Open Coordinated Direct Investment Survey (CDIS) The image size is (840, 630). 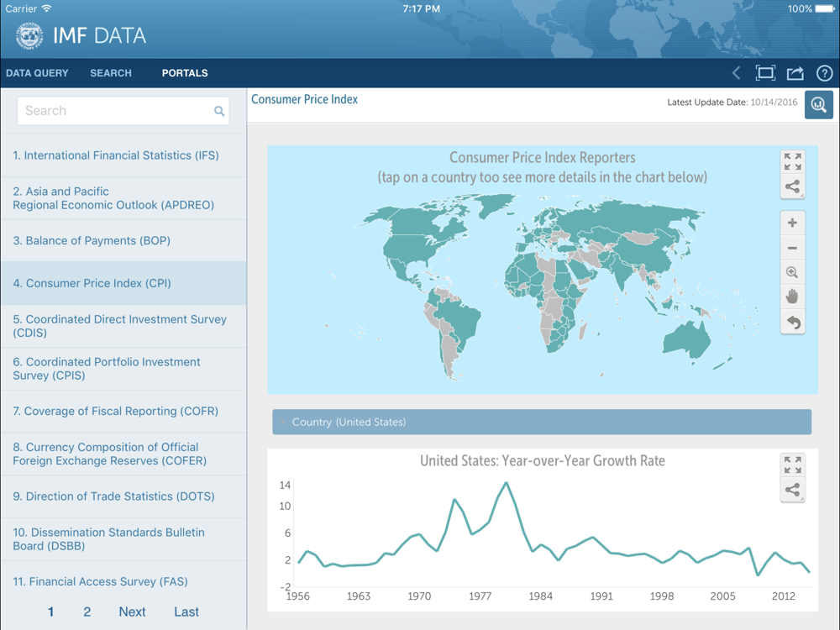123,326
